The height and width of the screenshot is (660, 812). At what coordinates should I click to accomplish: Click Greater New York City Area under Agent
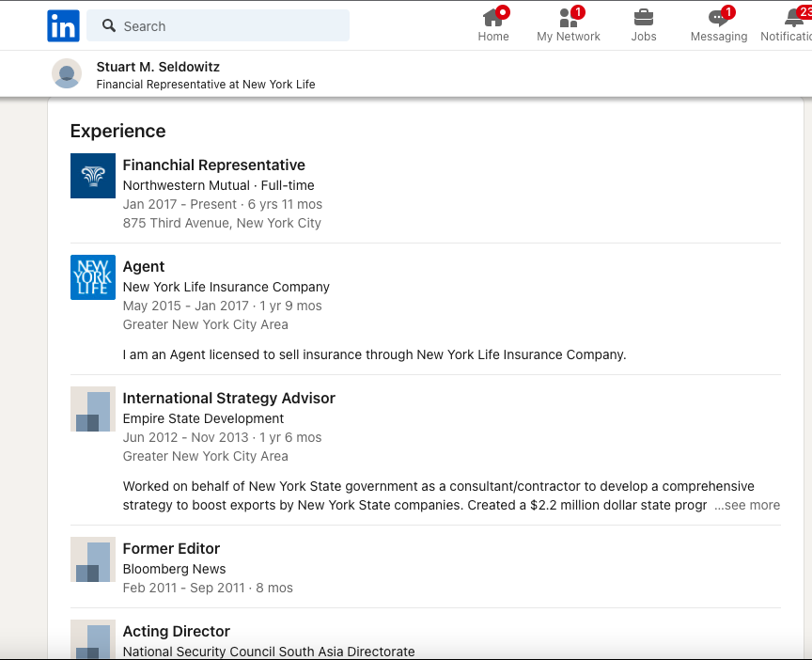coord(206,324)
